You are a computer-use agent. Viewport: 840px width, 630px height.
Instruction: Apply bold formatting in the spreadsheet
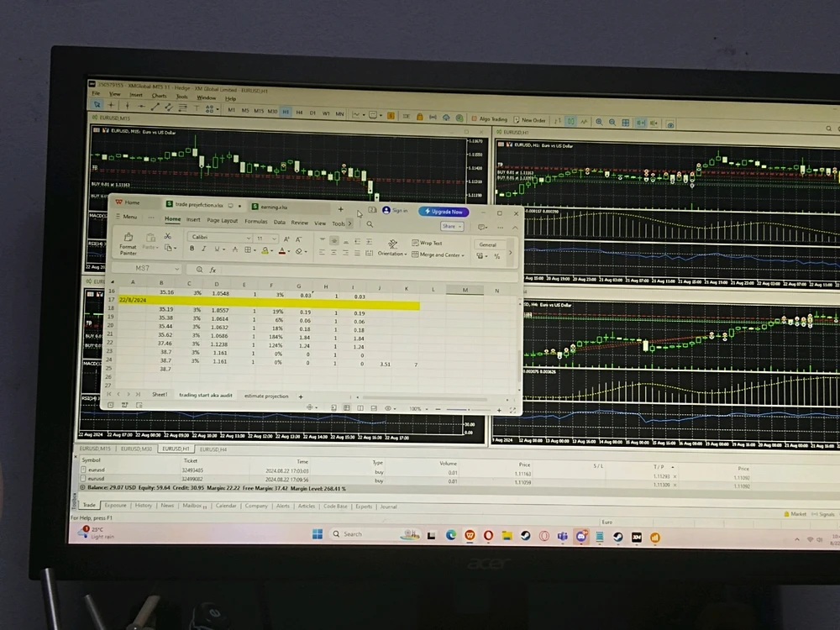click(x=192, y=249)
